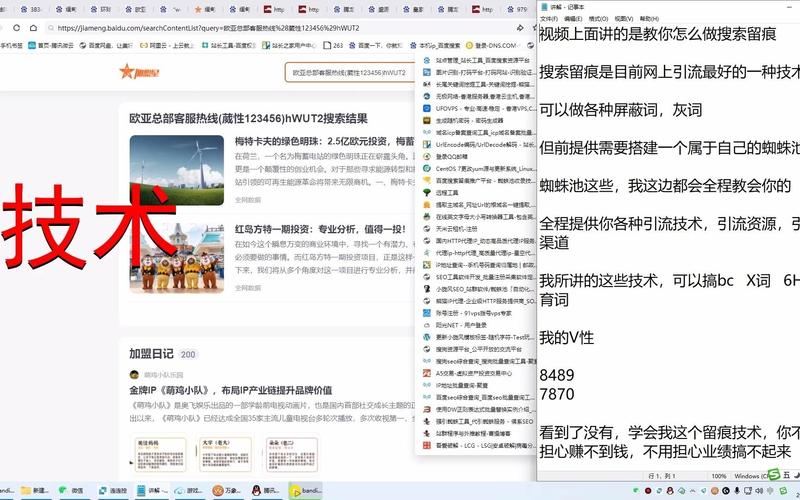800x500 pixels.
Task: Click the red record tray icon
Action: pos(648,491)
